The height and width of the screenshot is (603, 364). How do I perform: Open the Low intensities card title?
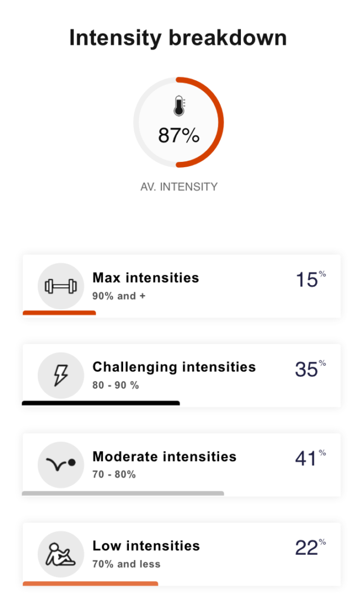(146, 546)
